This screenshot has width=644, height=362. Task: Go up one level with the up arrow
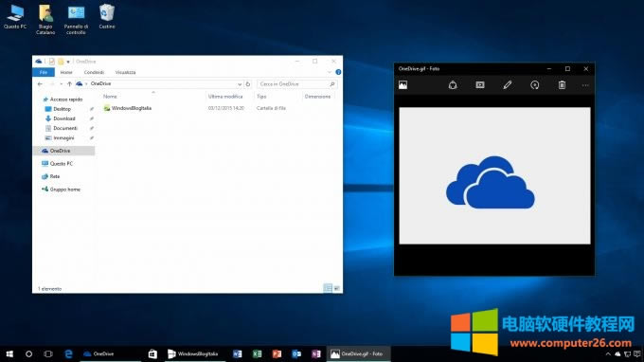(x=69, y=83)
